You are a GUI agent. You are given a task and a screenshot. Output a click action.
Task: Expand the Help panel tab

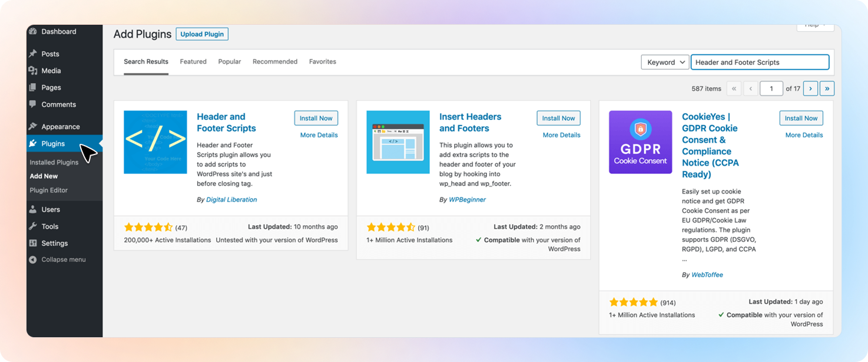[x=816, y=27]
